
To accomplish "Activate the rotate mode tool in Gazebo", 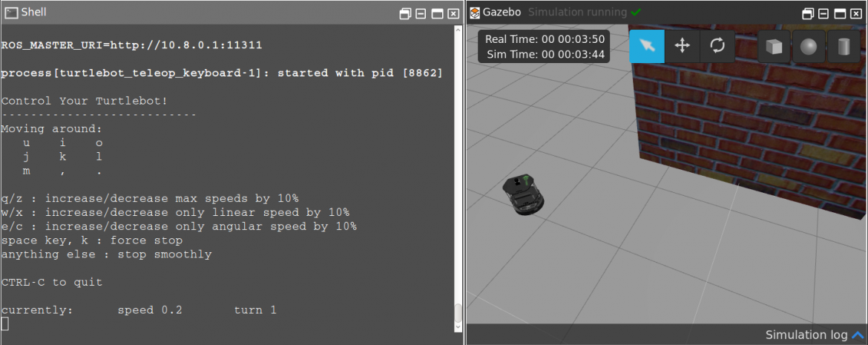I will pyautogui.click(x=717, y=47).
